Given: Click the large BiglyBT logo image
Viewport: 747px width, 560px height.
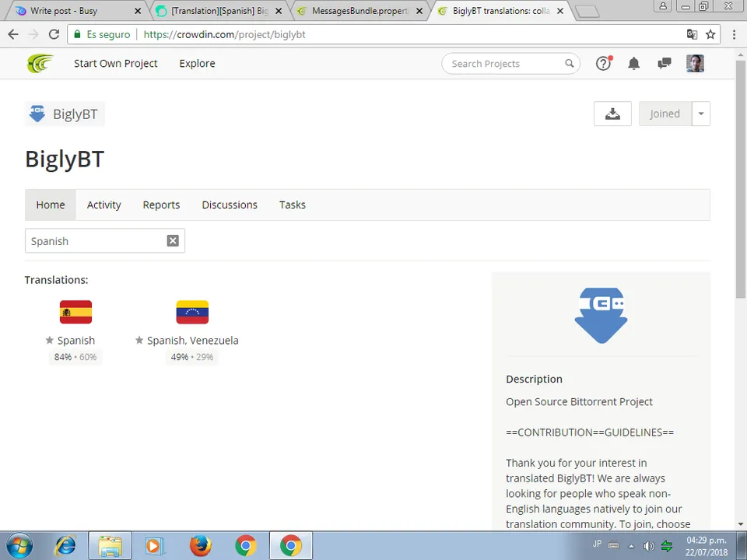Looking at the screenshot, I should [x=601, y=315].
